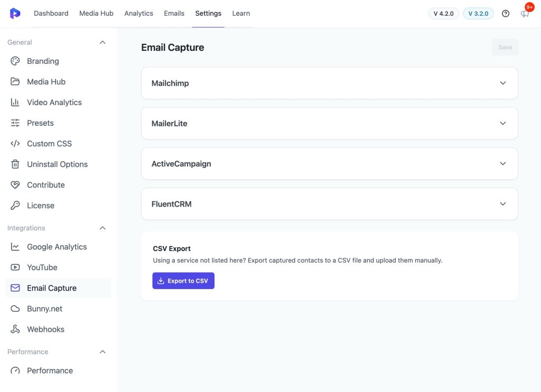Click the Save button
The height and width of the screenshot is (392, 541).
point(505,47)
